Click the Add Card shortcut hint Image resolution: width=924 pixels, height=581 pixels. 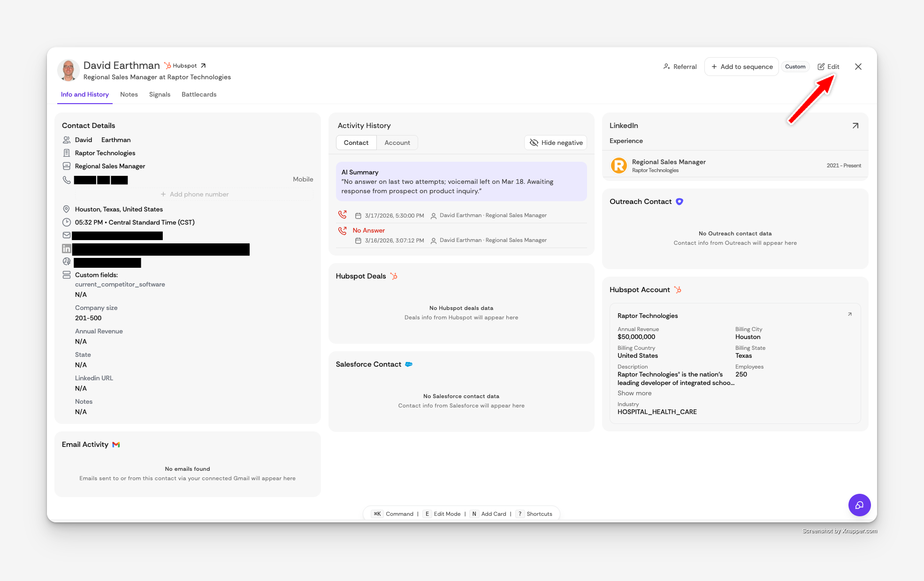pos(488,514)
